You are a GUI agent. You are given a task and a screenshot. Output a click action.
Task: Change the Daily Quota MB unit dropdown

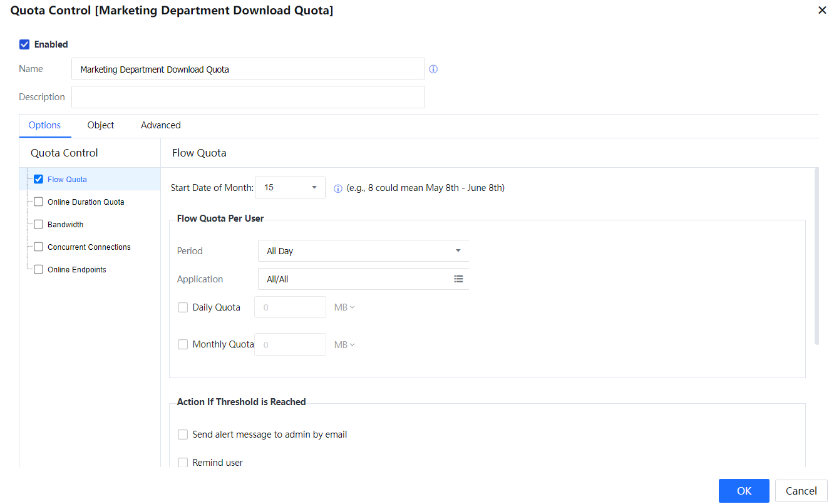point(344,307)
